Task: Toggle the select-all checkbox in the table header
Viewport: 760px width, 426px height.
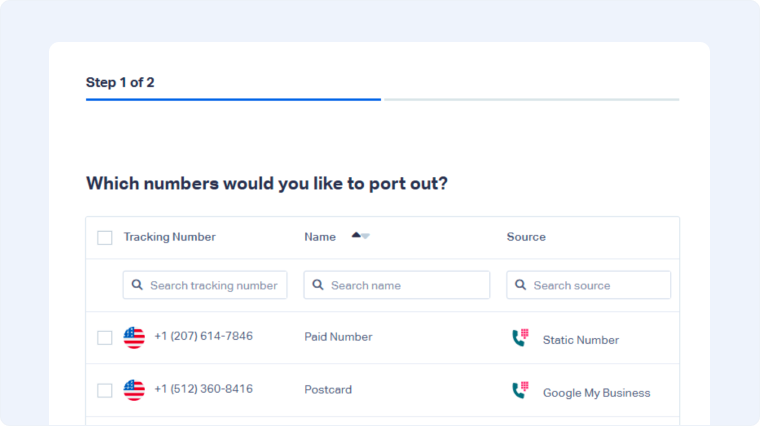Action: click(105, 238)
